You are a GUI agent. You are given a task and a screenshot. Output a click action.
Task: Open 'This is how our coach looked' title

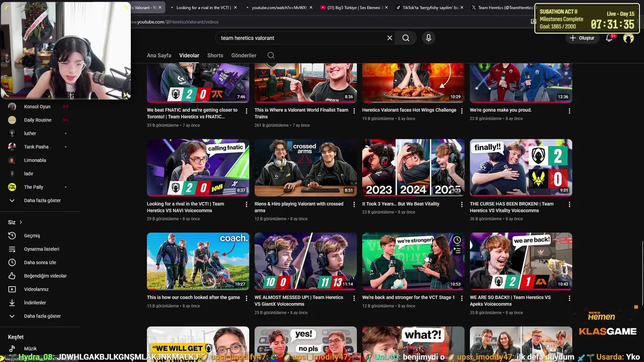click(193, 297)
